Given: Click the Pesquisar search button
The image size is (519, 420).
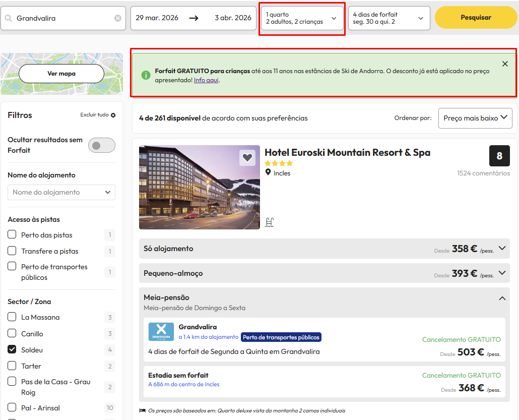Looking at the screenshot, I should (x=476, y=18).
